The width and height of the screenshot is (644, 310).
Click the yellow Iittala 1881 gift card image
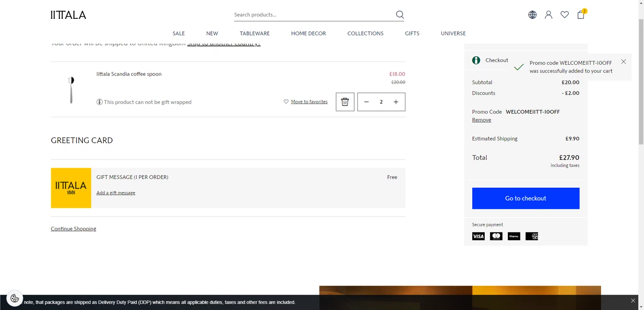tap(71, 188)
